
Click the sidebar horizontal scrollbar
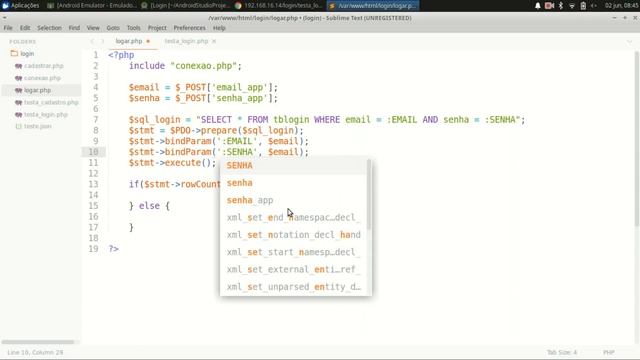tap(38, 342)
